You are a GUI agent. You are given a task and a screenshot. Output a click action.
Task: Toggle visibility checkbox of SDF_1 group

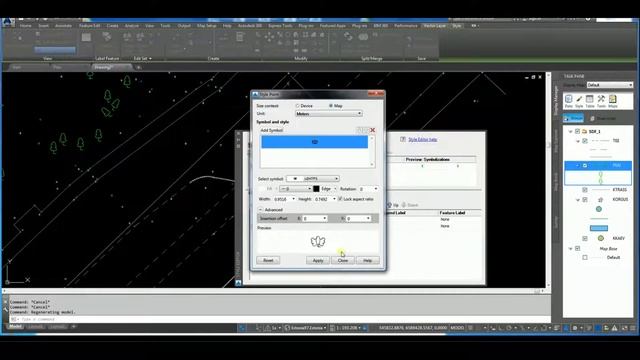click(x=577, y=131)
